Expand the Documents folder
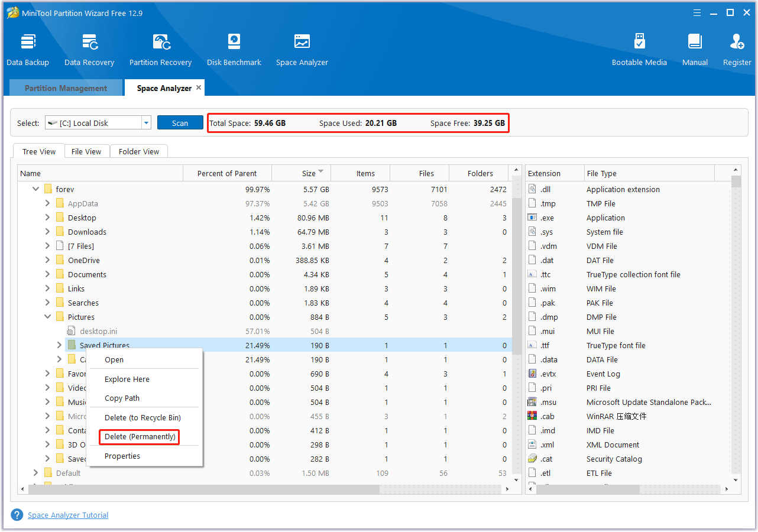The height and width of the screenshot is (532, 758). coord(47,274)
